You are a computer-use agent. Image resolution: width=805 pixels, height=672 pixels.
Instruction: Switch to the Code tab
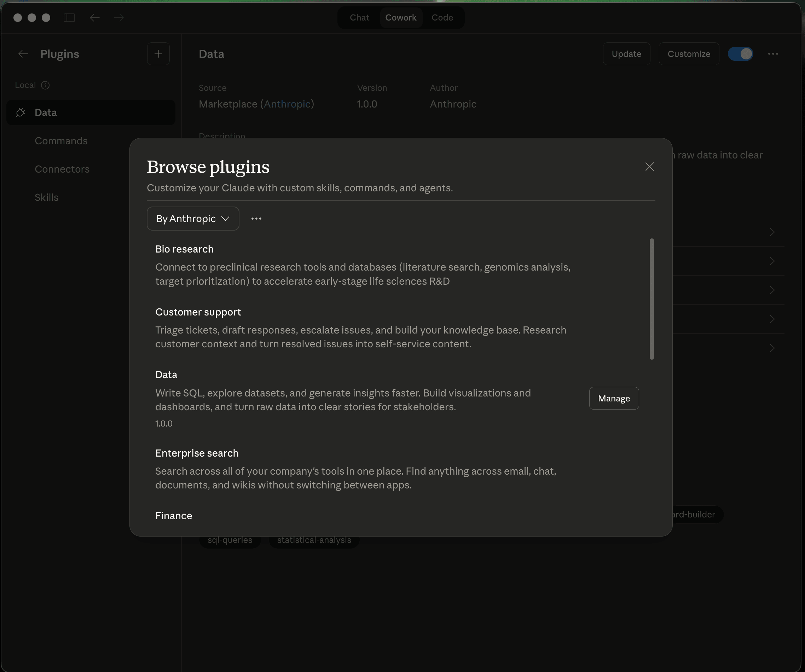[x=442, y=17]
